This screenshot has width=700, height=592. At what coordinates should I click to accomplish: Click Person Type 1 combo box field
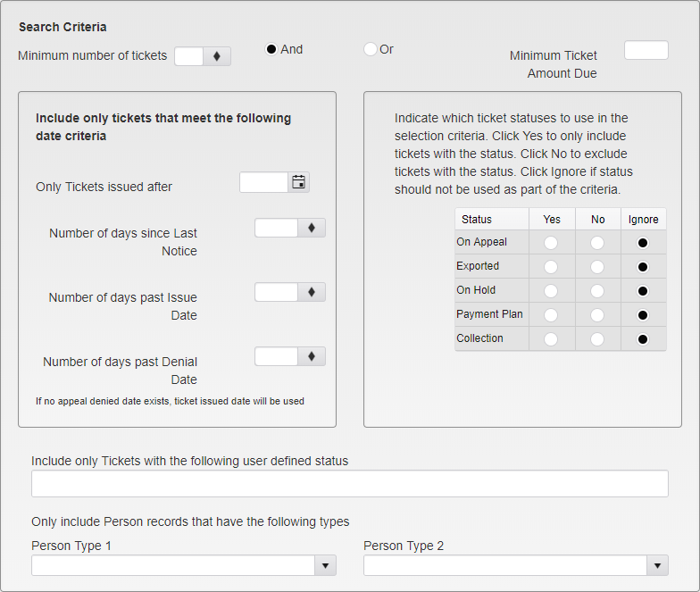(173, 566)
